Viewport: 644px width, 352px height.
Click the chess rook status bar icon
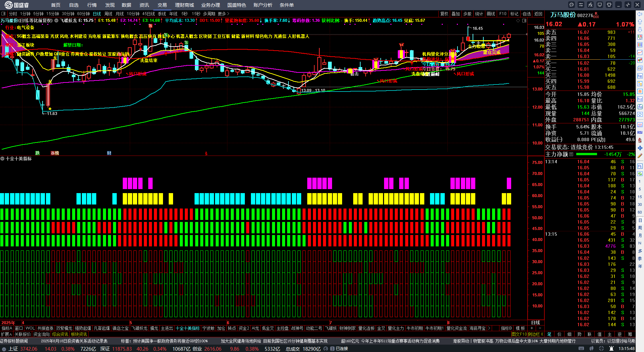pyautogui.click(x=612, y=349)
